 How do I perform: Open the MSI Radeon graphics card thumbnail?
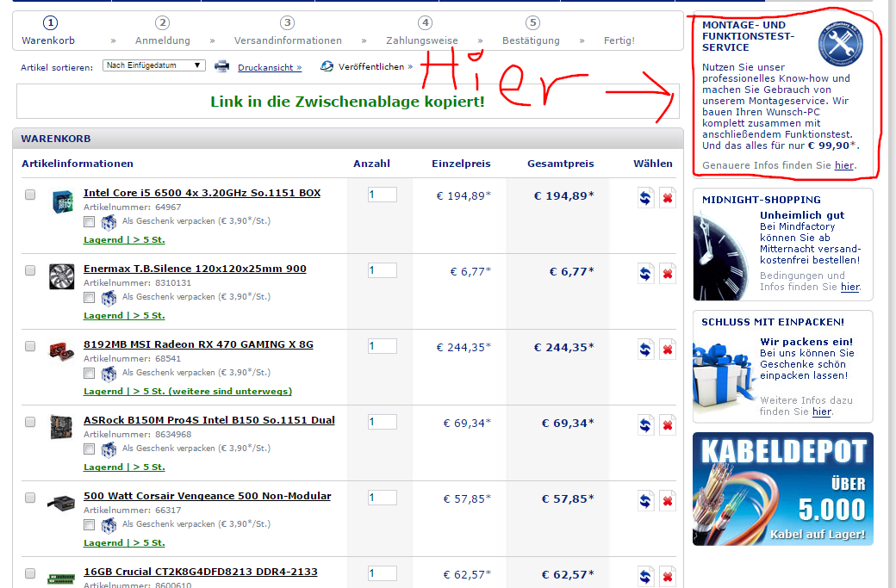pos(61,351)
